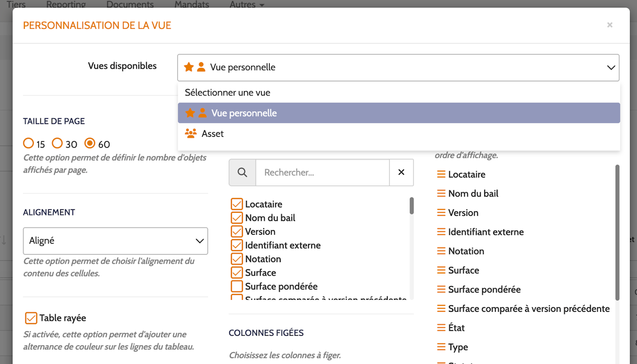Click the drag handle icon beside État
The image size is (637, 364).
441,328
